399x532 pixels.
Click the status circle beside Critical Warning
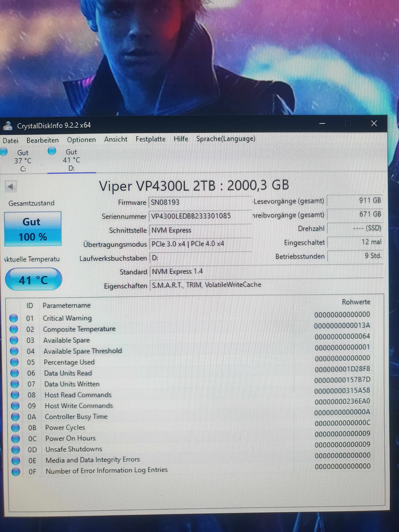[x=13, y=318]
